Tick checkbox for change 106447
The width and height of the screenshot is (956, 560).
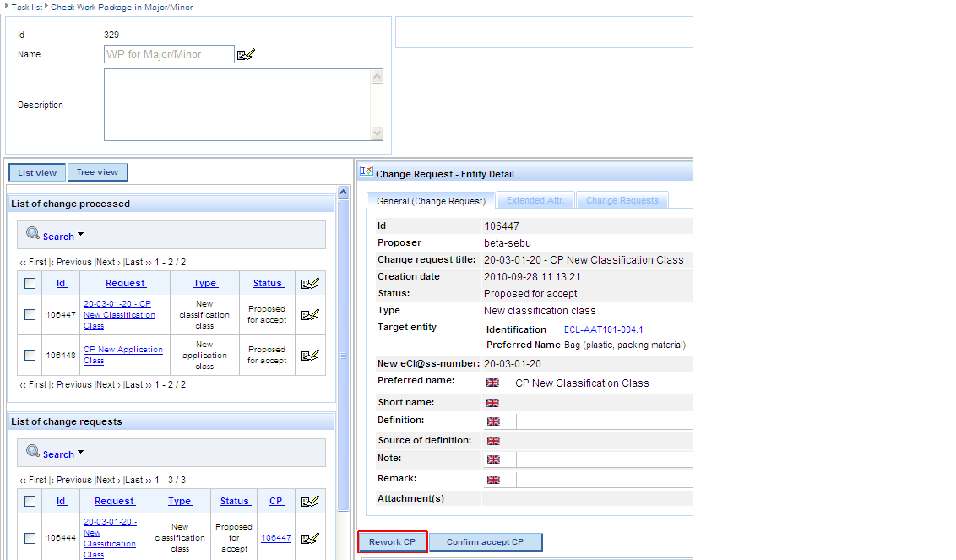[x=30, y=315]
